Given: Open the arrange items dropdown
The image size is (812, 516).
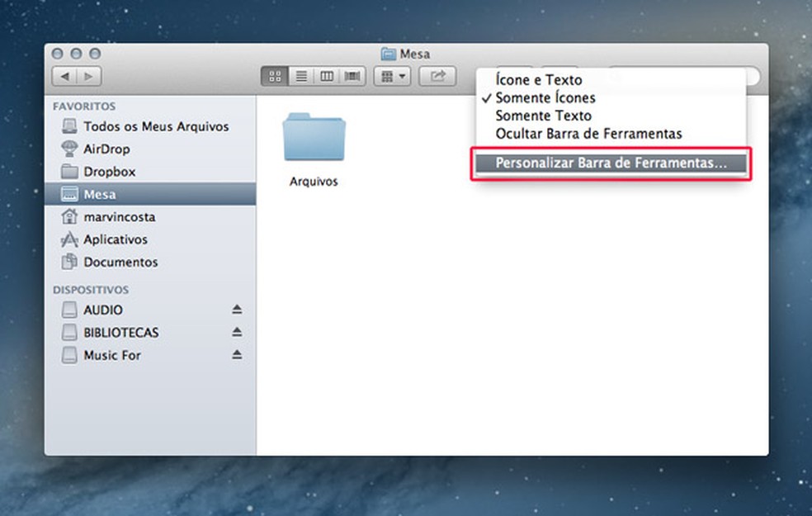Looking at the screenshot, I should pos(393,77).
